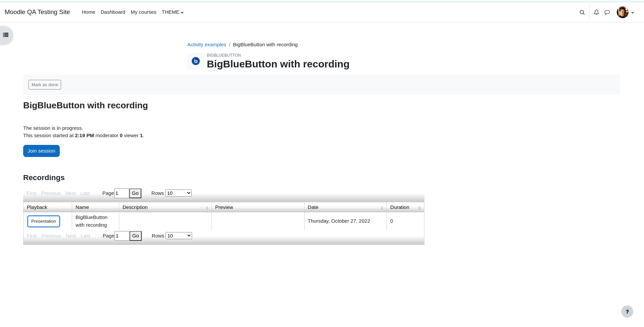The width and height of the screenshot is (644, 327).
Task: Open the course index drawer icon
Action: 6,35
